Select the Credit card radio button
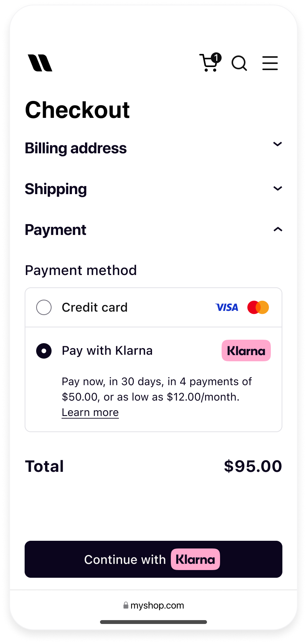This screenshot has width=307, height=644. pyautogui.click(x=44, y=307)
